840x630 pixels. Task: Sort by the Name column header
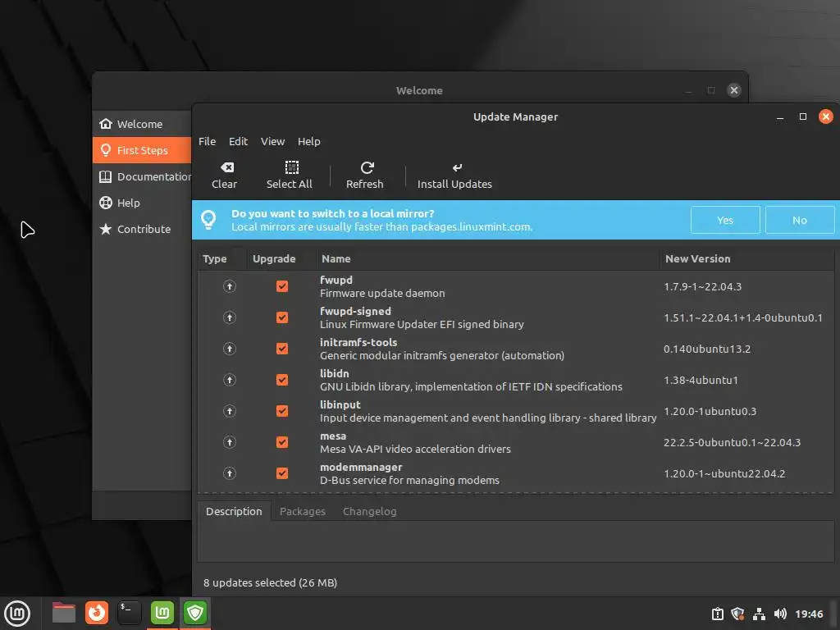(x=487, y=258)
